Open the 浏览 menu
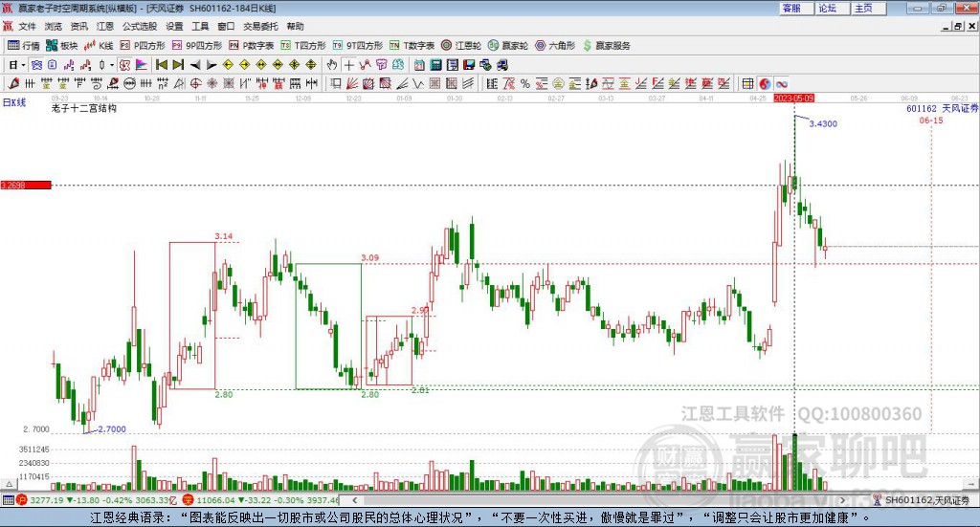980x527 pixels. (x=54, y=26)
